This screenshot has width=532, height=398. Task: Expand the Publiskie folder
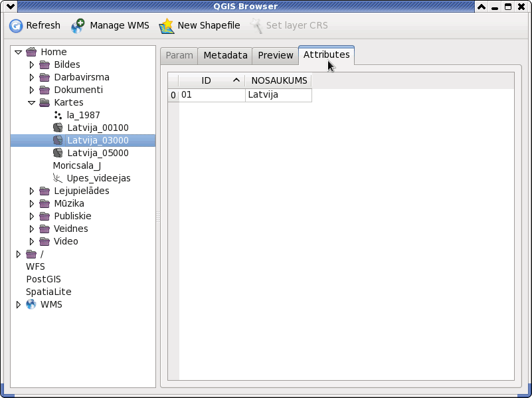point(32,216)
